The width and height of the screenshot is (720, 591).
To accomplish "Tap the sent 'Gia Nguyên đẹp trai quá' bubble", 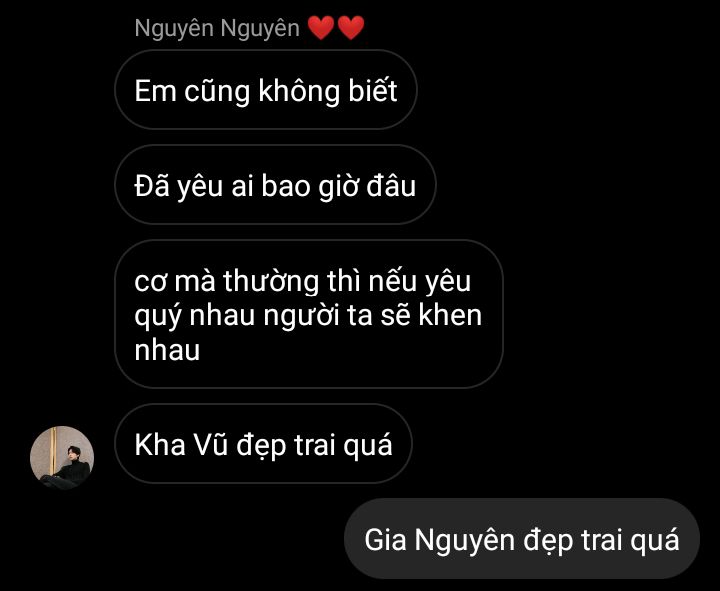I will pyautogui.click(x=522, y=539).
